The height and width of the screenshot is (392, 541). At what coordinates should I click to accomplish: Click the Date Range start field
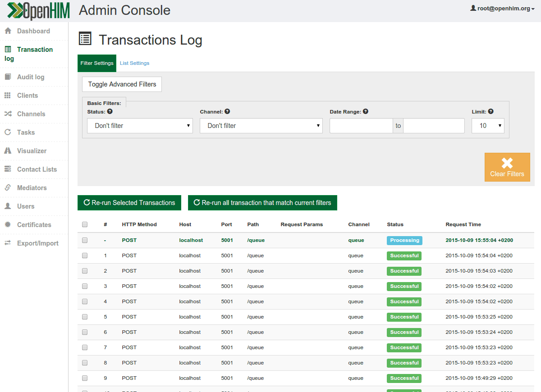[361, 126]
